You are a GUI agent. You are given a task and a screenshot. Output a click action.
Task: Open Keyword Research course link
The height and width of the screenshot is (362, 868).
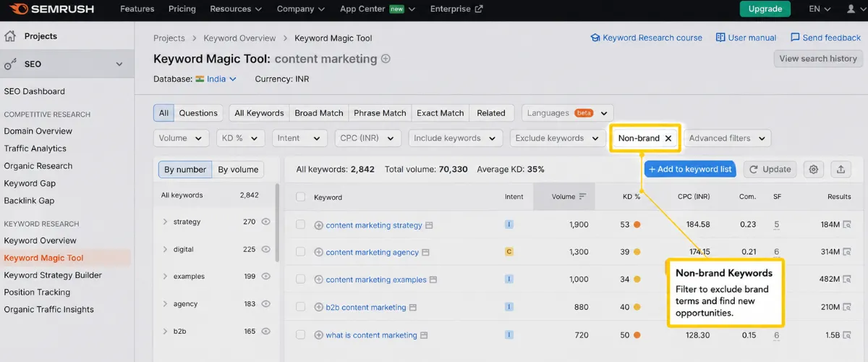[x=646, y=38]
